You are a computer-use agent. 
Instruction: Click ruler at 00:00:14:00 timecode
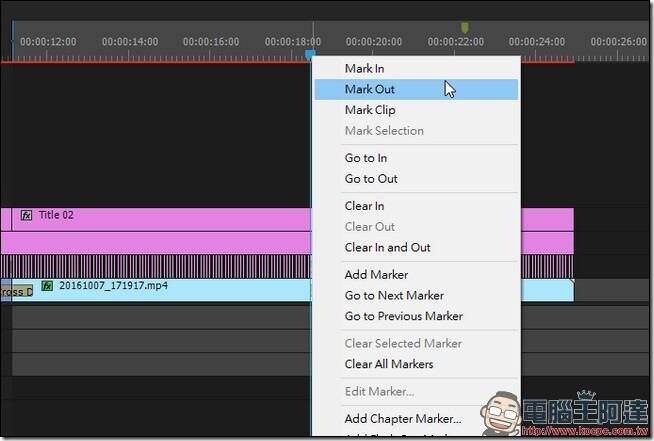click(x=130, y=42)
